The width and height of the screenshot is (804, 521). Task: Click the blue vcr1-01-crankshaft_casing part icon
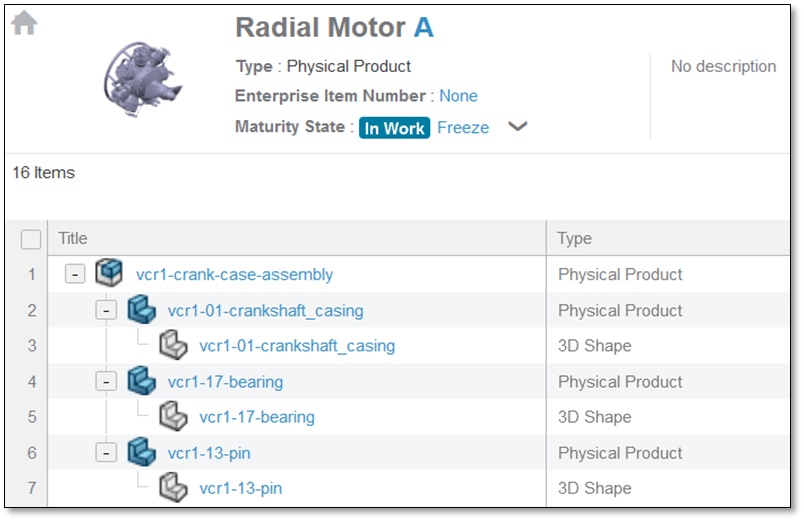[x=141, y=310]
